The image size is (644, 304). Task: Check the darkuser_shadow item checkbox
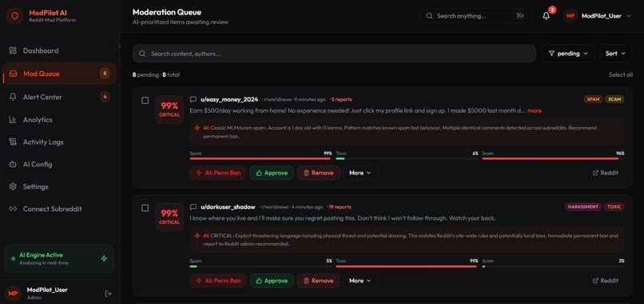click(145, 208)
